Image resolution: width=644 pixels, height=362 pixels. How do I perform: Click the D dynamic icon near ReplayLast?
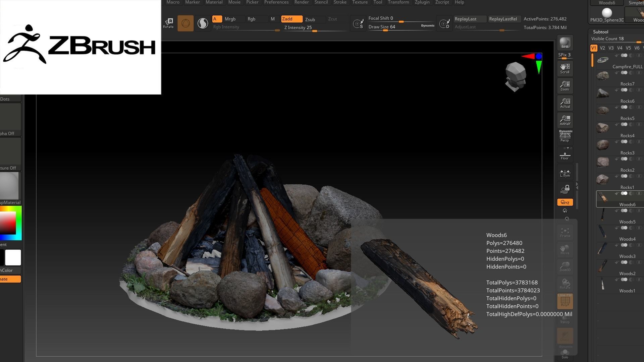444,24
